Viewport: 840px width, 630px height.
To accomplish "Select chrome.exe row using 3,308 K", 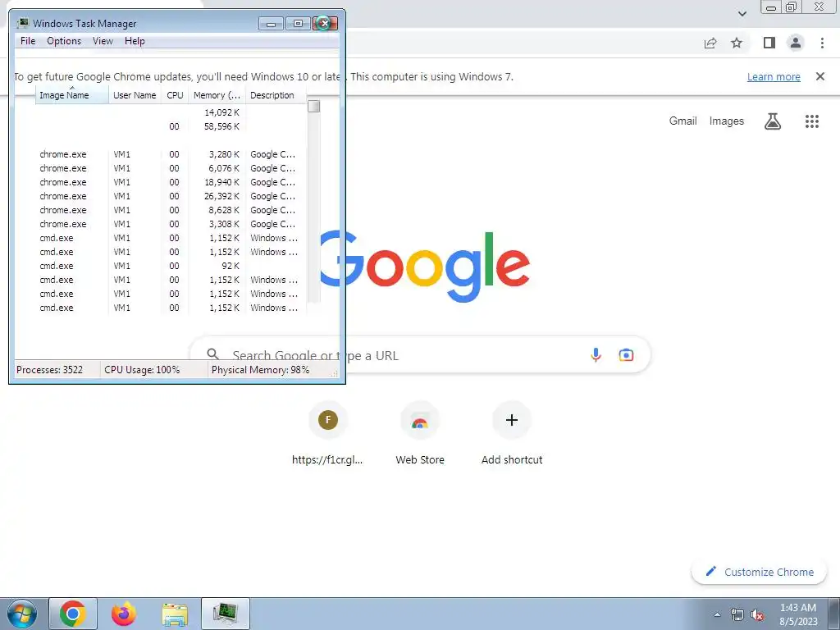I will (171, 224).
